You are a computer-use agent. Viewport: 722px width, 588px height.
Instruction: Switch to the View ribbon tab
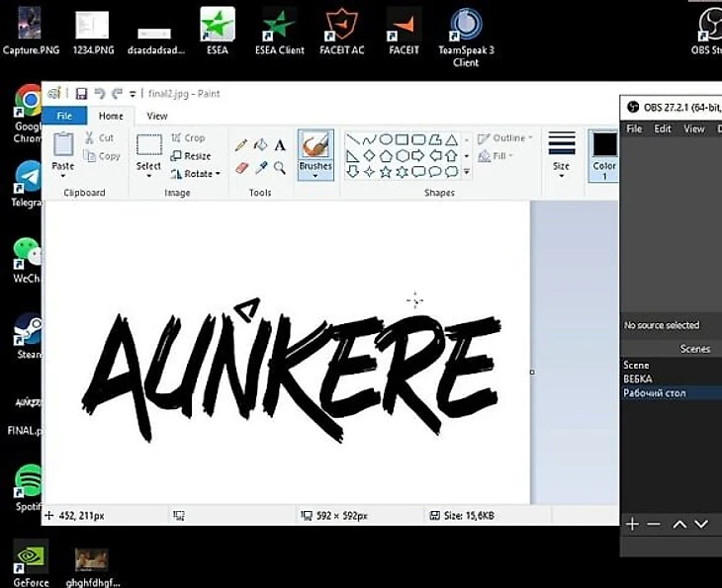point(157,116)
